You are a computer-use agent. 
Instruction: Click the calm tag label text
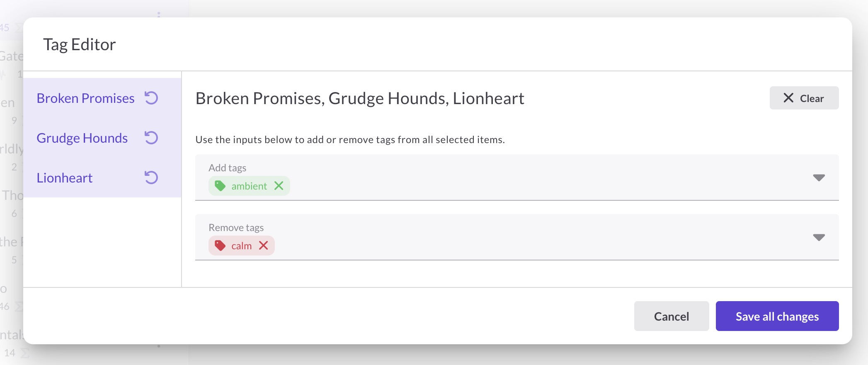click(241, 246)
